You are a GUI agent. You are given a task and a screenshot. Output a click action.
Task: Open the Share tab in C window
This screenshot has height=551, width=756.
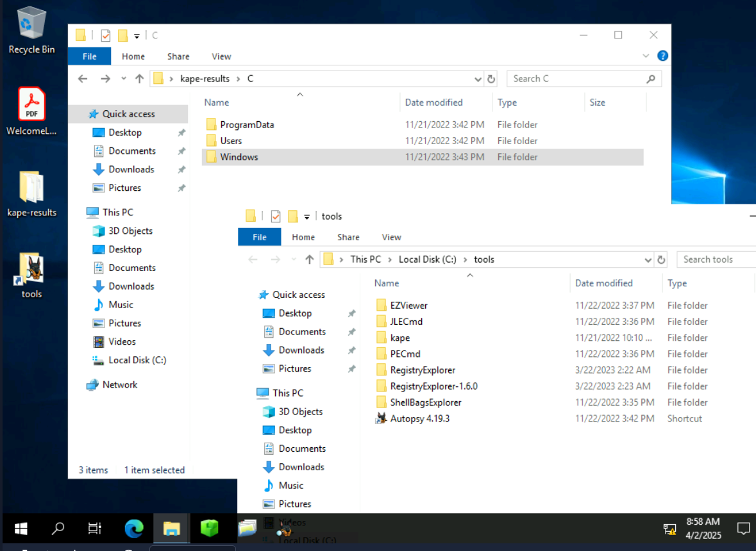point(178,56)
